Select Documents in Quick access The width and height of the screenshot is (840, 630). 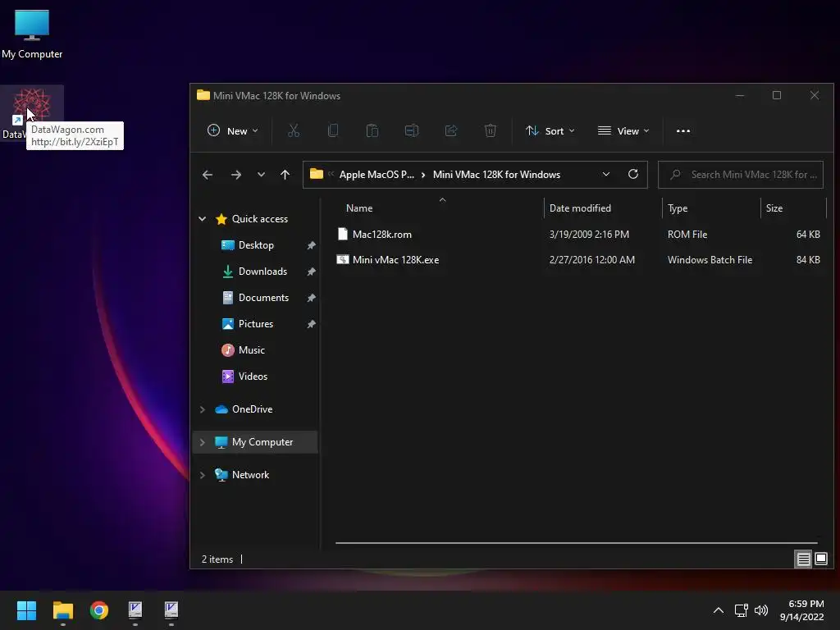click(263, 297)
